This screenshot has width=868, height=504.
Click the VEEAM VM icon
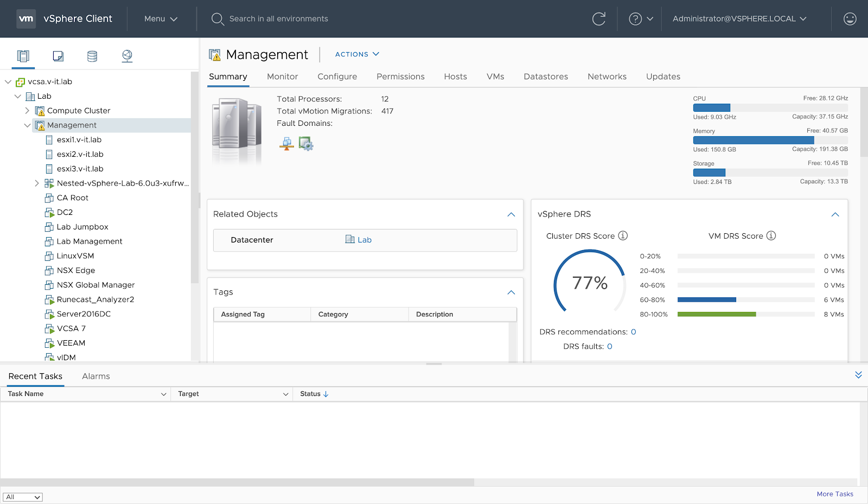point(49,343)
